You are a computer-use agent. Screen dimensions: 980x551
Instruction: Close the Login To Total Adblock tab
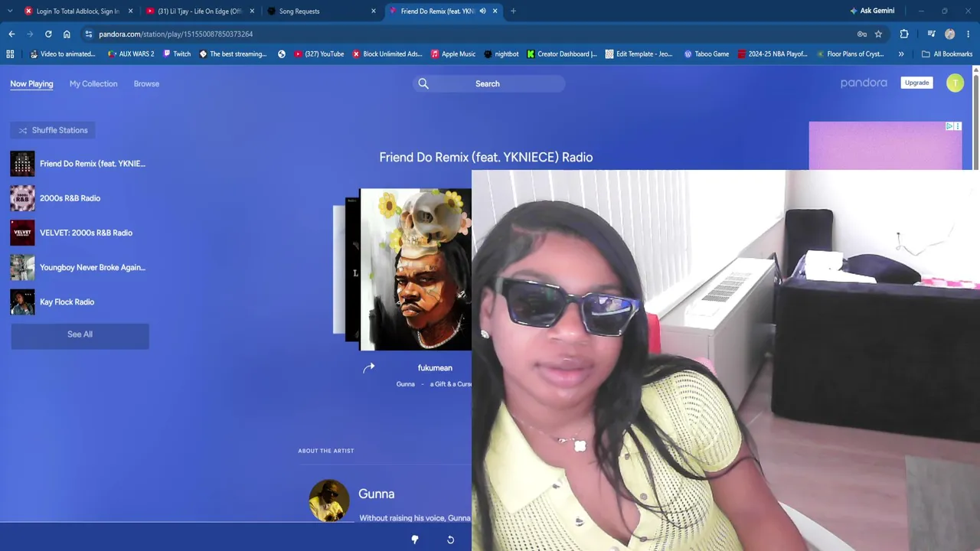(x=130, y=11)
